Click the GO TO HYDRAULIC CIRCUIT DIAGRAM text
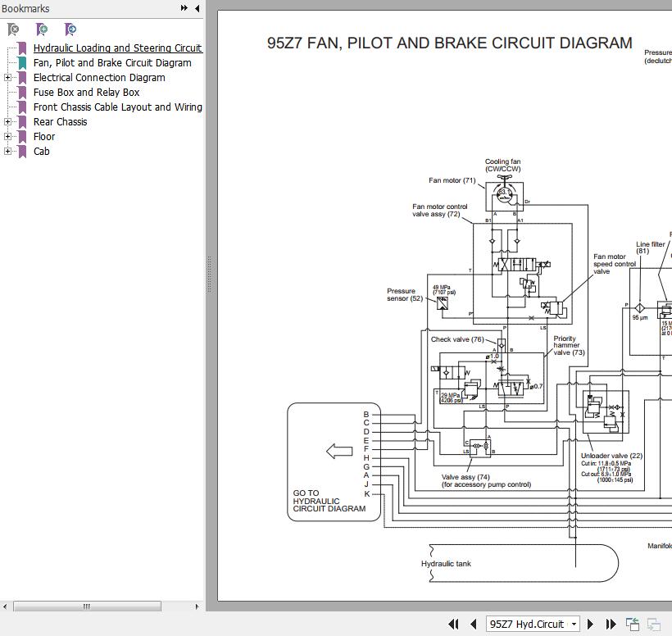The height and width of the screenshot is (636, 672). 329,501
